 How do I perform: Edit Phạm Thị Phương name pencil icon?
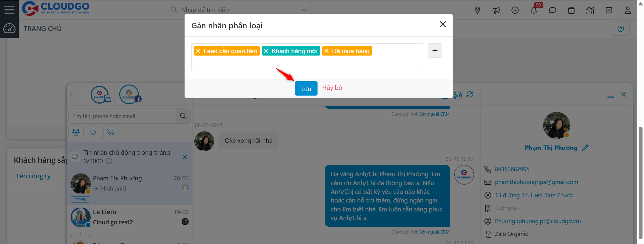pos(585,148)
